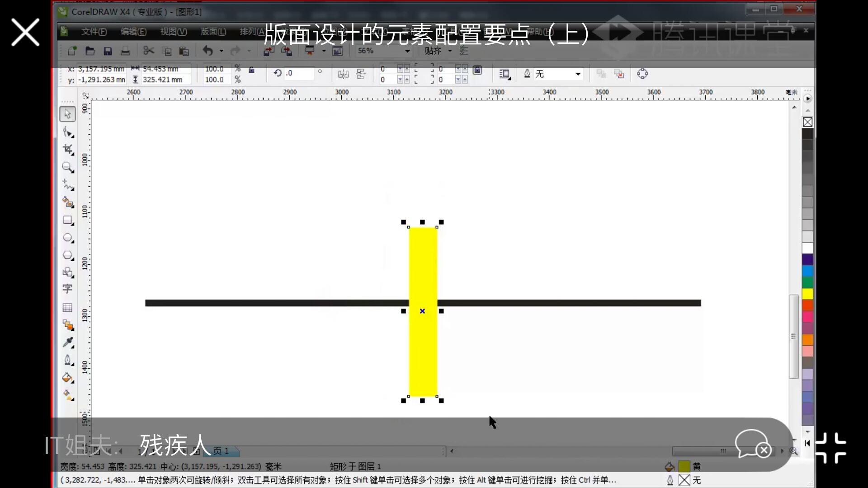The image size is (868, 488).
Task: Open the zoom level dropdown showing 56%
Action: [x=408, y=51]
